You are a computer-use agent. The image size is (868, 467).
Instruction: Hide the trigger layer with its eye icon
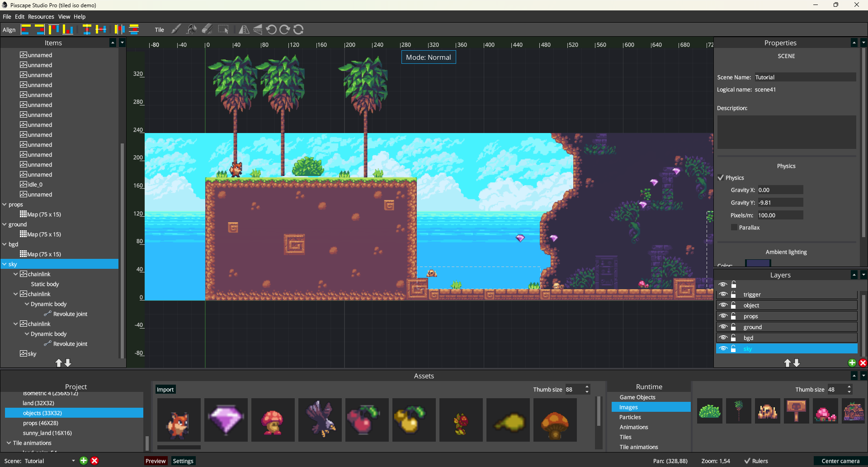coord(723,294)
